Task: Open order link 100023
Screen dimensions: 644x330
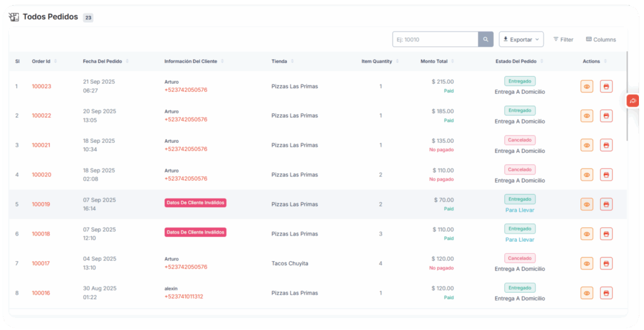Action: [x=42, y=86]
